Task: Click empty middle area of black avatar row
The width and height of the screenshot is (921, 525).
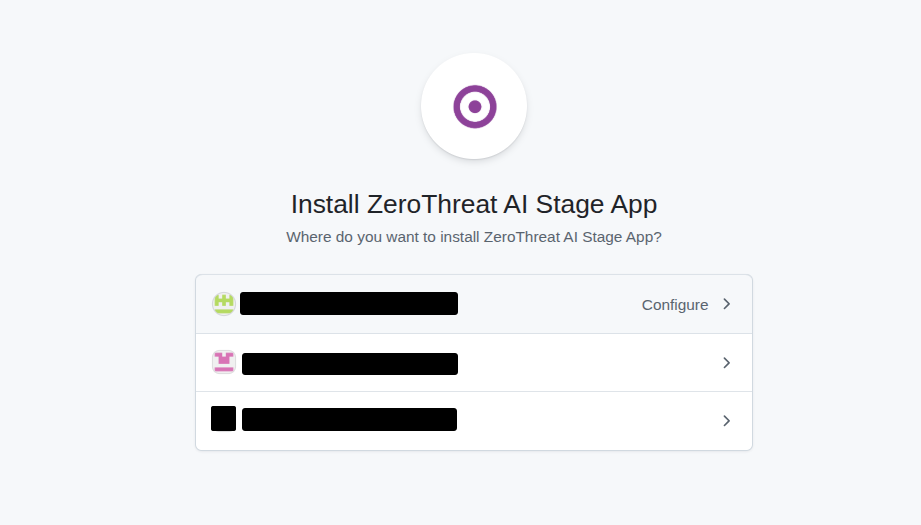Action: click(x=587, y=421)
